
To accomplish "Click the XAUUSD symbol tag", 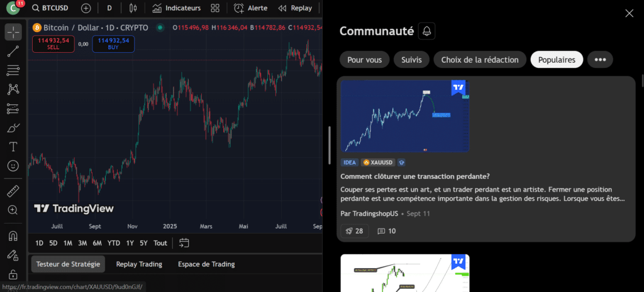I will point(378,163).
